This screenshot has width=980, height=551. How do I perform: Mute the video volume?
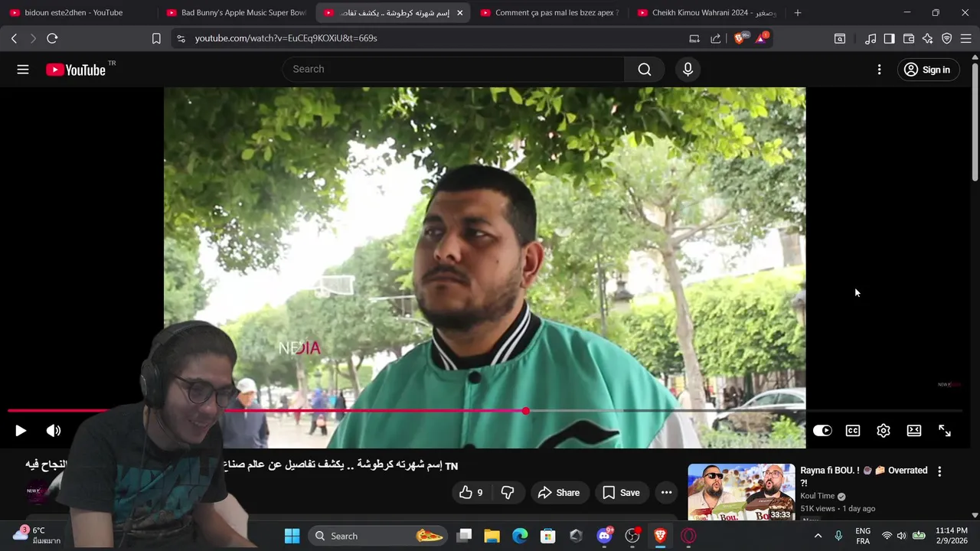pyautogui.click(x=54, y=431)
